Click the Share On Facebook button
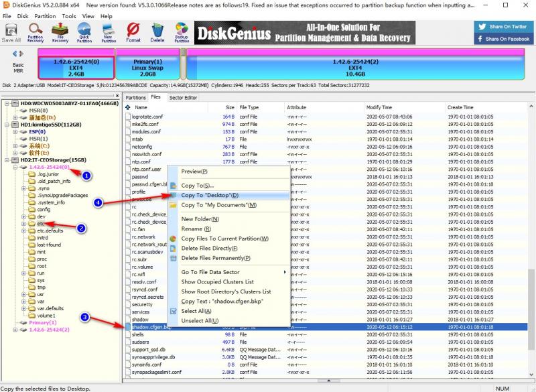This screenshot has width=536, height=392. 503,39
